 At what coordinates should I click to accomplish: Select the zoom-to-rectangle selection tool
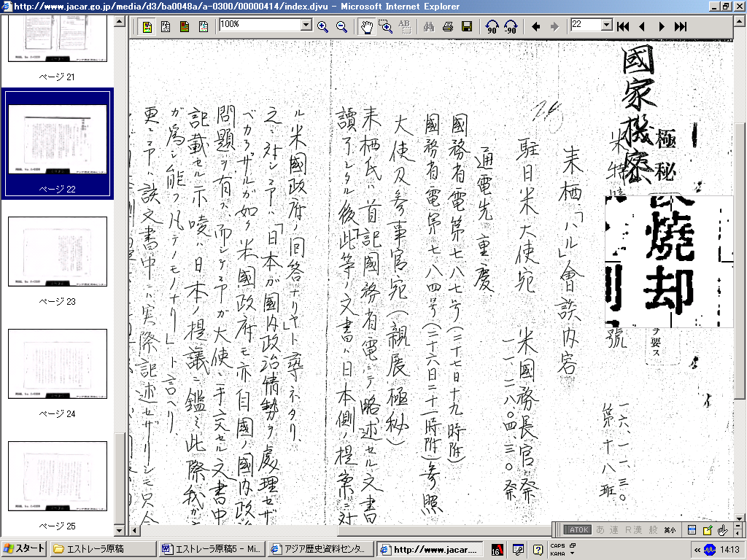click(x=385, y=26)
